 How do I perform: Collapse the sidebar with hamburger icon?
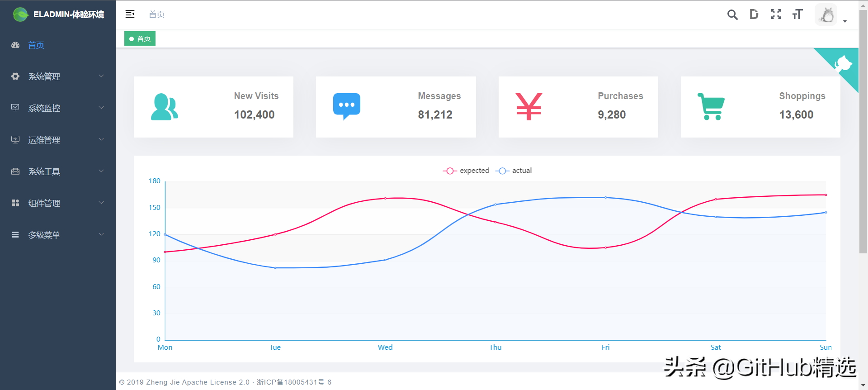click(130, 14)
